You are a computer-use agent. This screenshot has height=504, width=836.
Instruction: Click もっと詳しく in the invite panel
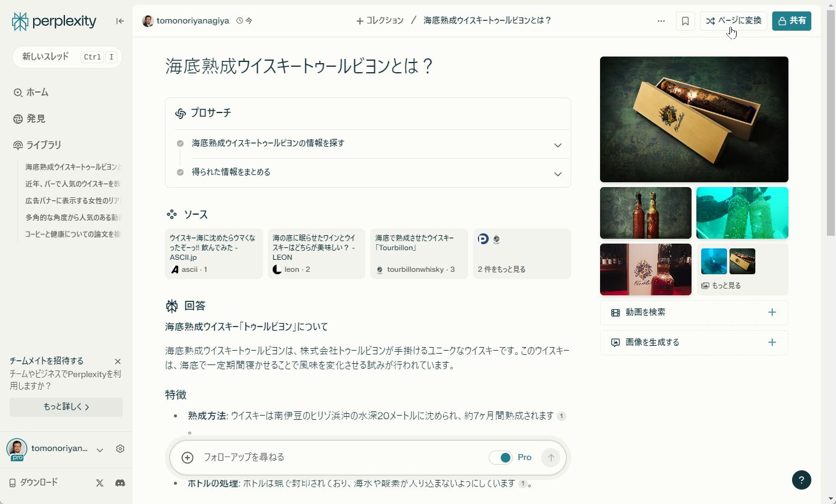point(66,407)
